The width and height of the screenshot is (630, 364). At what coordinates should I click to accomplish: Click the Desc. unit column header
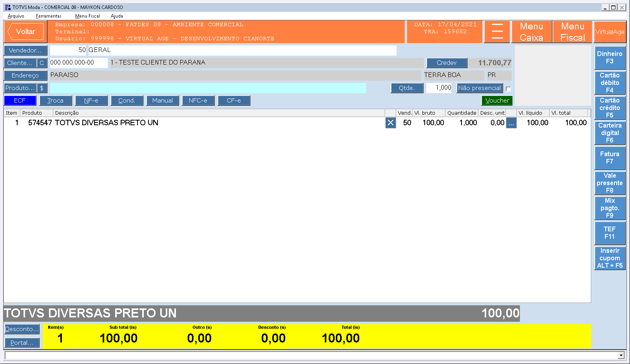[x=492, y=113]
